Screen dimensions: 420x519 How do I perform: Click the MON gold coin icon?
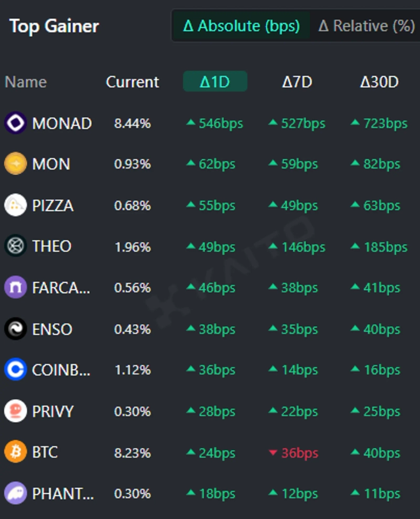15,164
